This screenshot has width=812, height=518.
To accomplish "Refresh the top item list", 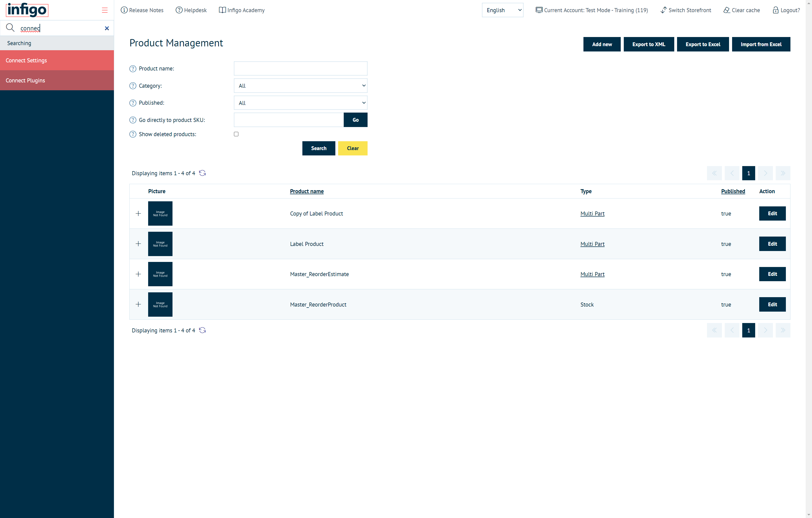I will coord(202,173).
